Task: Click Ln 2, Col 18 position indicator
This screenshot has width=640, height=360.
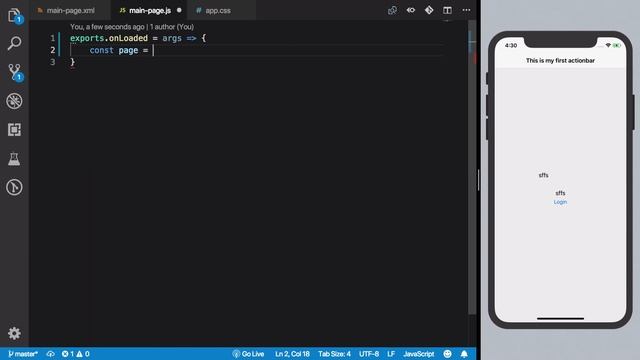Action: click(292, 354)
